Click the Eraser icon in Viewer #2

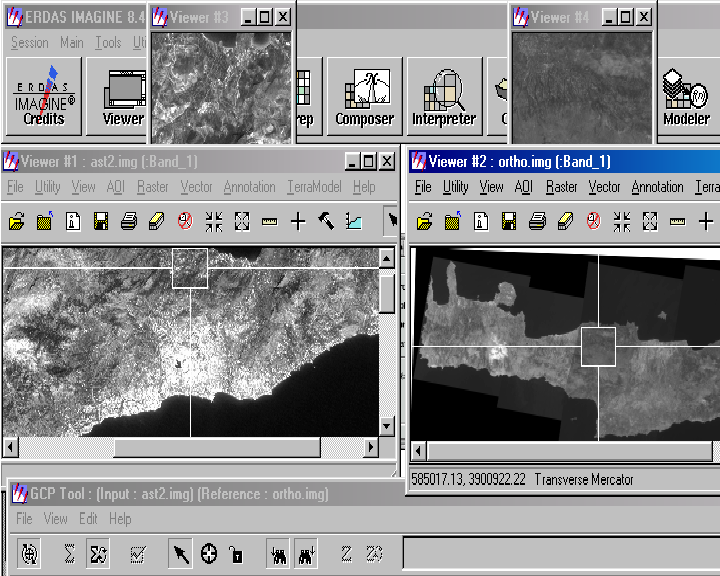click(x=565, y=222)
